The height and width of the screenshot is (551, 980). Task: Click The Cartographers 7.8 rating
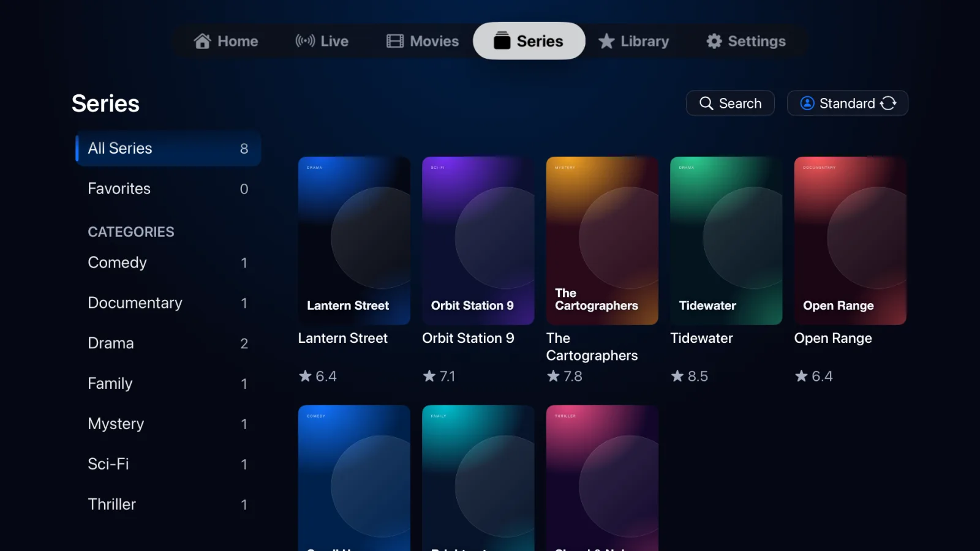click(x=565, y=376)
